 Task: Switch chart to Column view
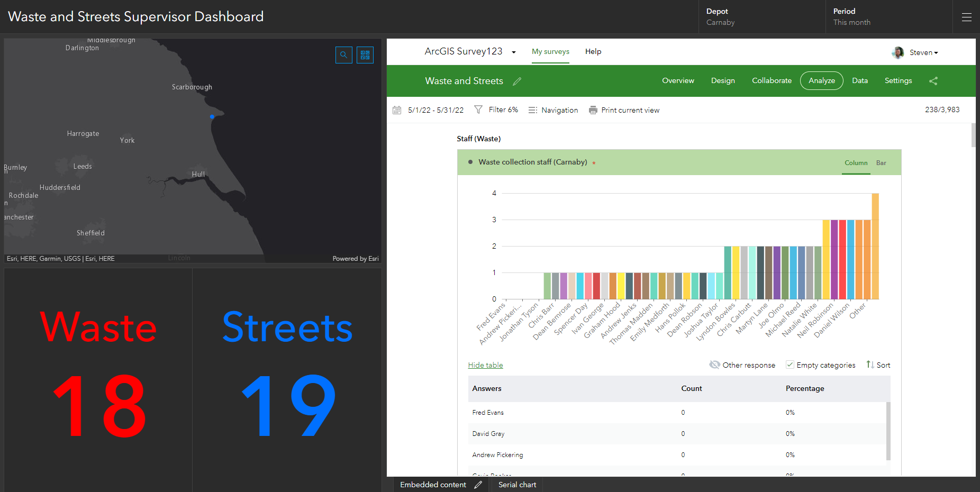(856, 163)
